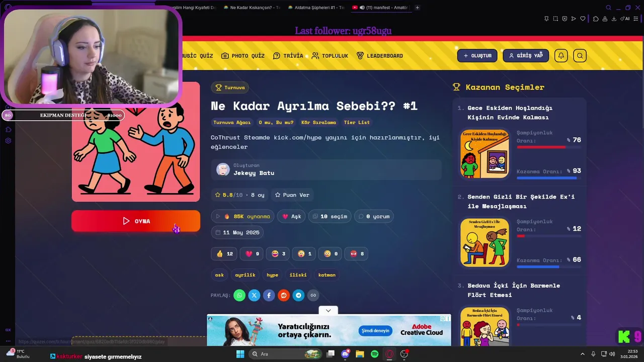The image size is (644, 362).
Task: Open the 'hype' tag
Action: pos(272,275)
